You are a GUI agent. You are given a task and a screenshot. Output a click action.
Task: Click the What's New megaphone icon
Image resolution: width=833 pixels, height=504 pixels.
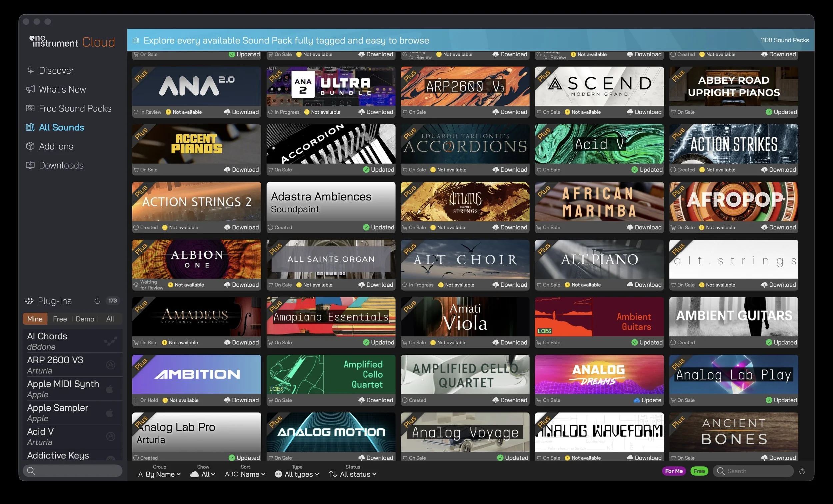tap(30, 89)
